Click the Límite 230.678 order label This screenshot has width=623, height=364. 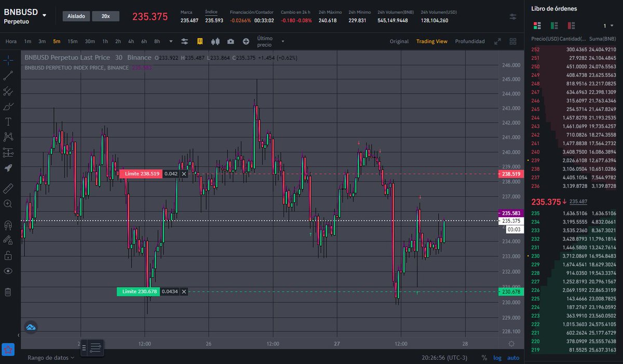tap(138, 292)
